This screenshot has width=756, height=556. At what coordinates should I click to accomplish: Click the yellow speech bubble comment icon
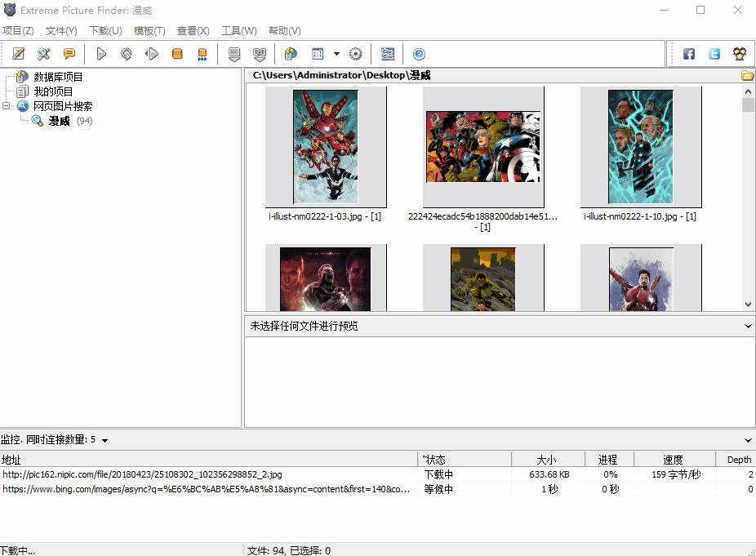pyautogui.click(x=69, y=54)
